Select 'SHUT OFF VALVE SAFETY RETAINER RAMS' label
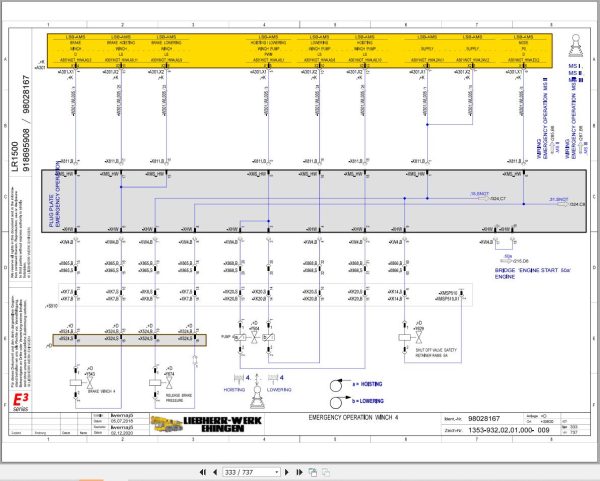The width and height of the screenshot is (600, 481). 436,353
